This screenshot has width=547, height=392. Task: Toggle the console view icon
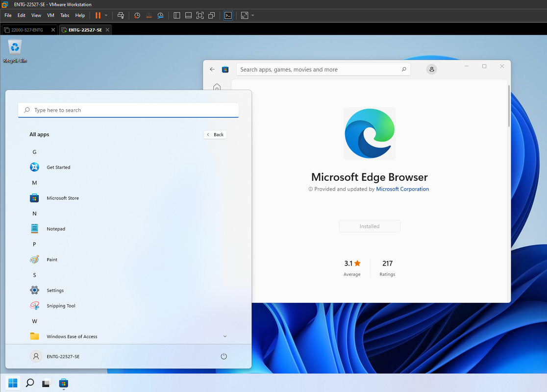pos(228,15)
